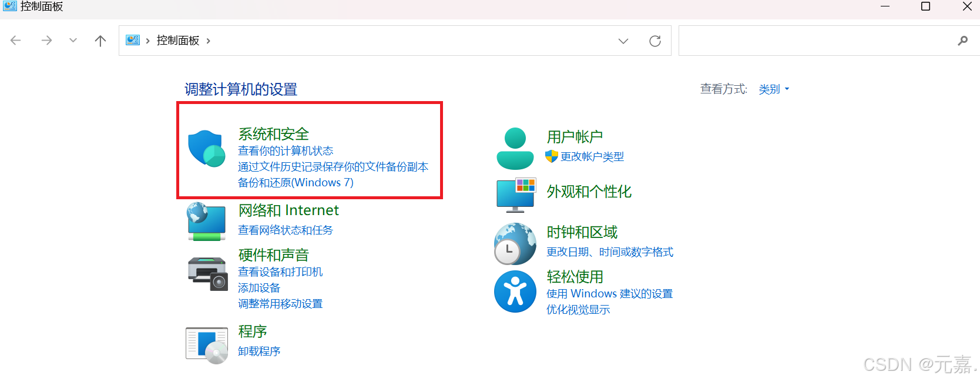Open the 时钟和区域 category link
This screenshot has height=382, width=980.
(x=582, y=232)
